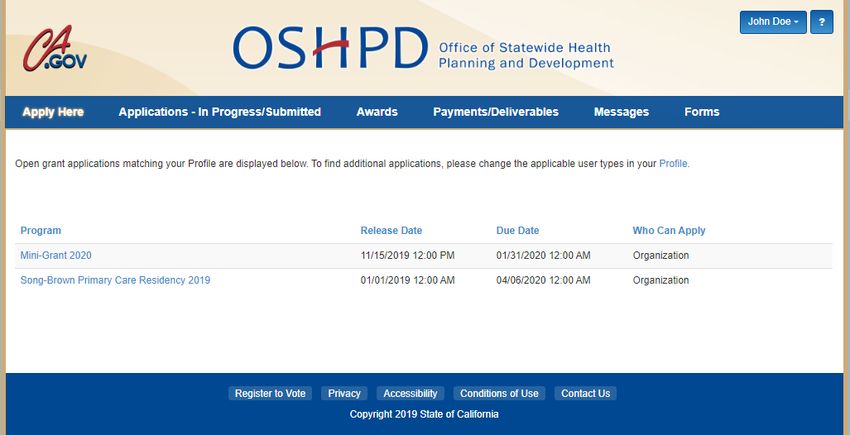This screenshot has height=435, width=850.
Task: Click the Privacy footer button
Action: [344, 393]
